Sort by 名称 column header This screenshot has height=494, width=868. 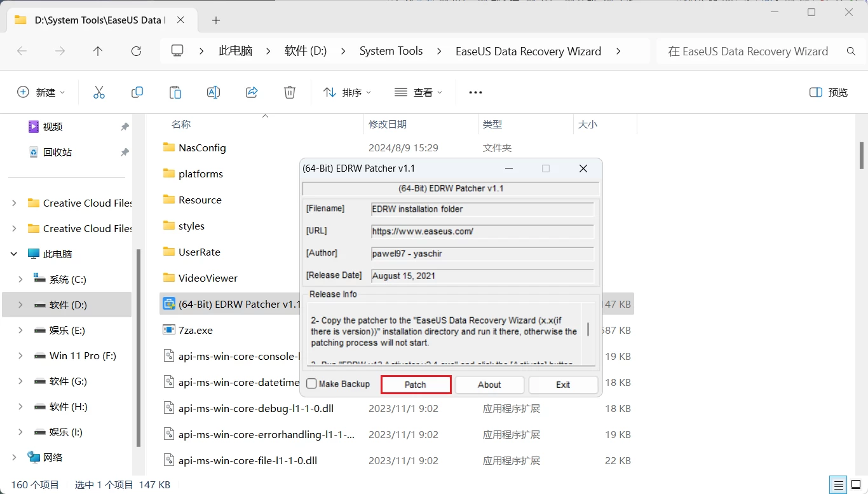tap(181, 125)
